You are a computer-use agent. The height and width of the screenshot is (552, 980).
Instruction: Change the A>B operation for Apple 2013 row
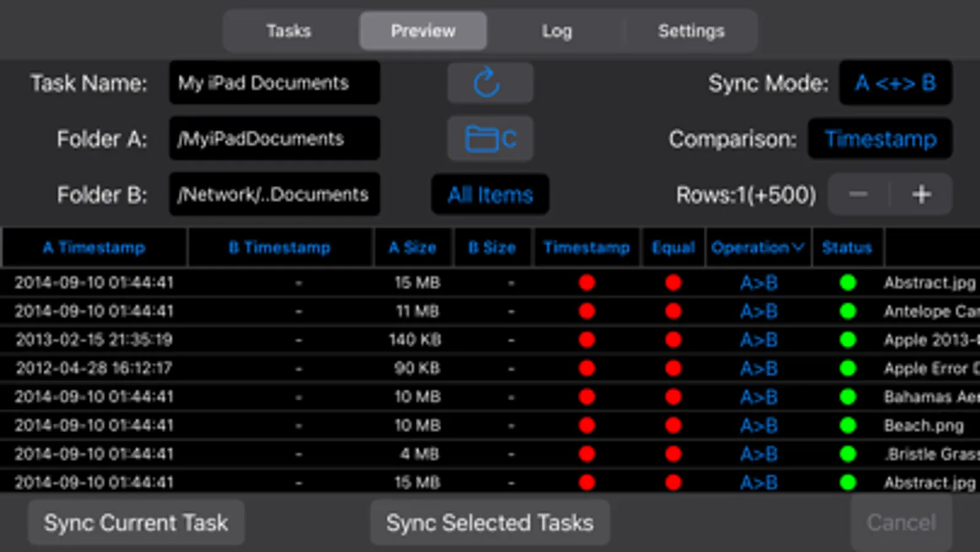[x=759, y=340]
